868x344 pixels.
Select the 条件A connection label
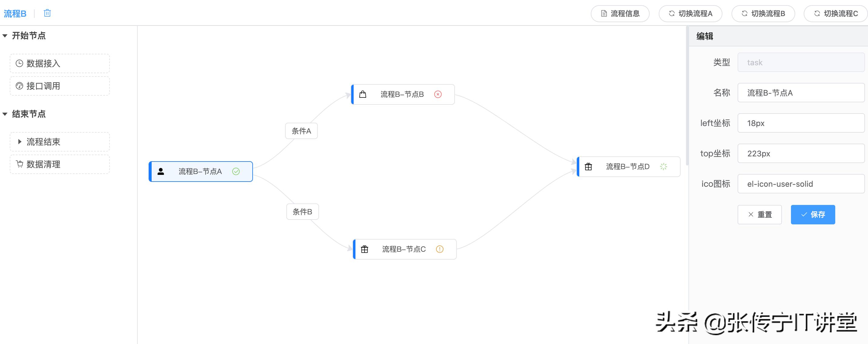pyautogui.click(x=301, y=131)
